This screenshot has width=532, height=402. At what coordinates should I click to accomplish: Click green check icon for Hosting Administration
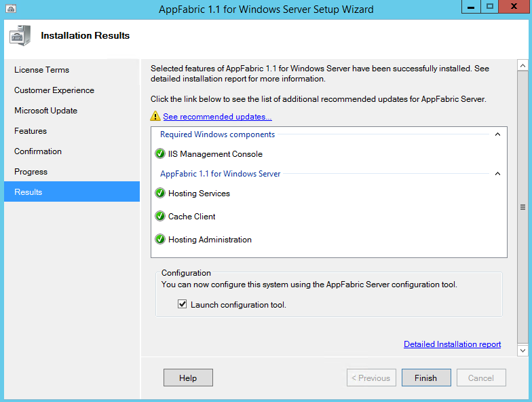click(160, 239)
